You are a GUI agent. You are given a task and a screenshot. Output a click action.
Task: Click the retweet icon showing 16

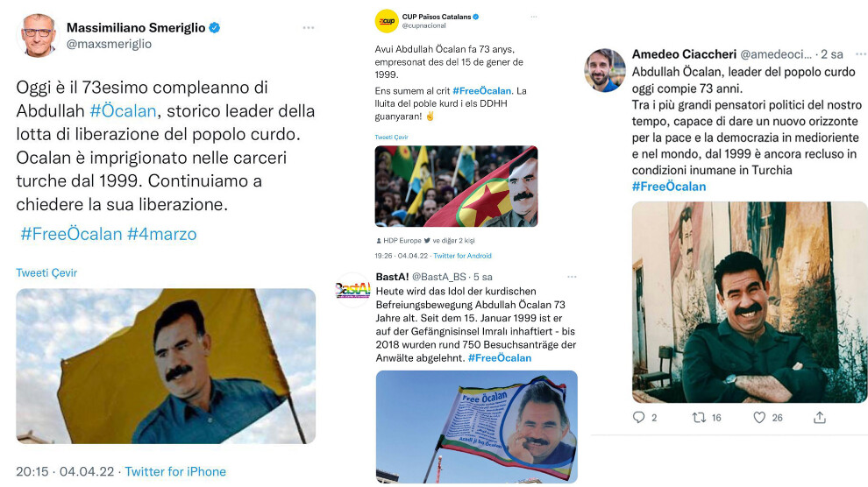coord(699,417)
